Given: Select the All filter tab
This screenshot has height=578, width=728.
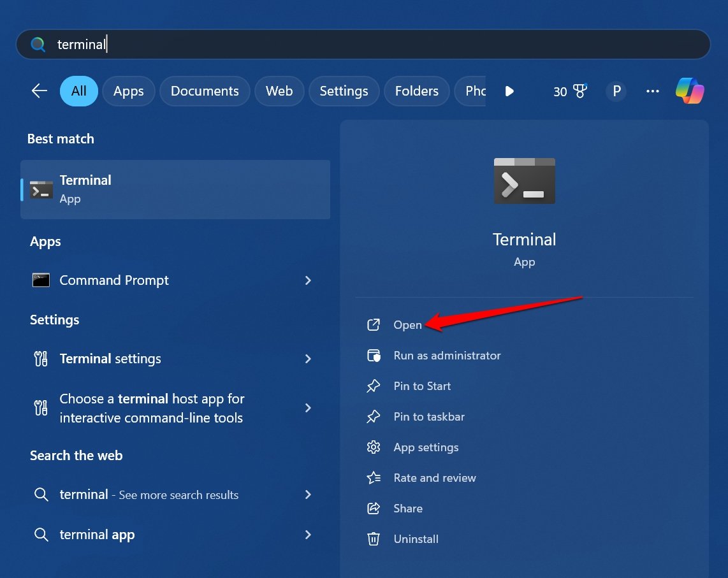Looking at the screenshot, I should tap(79, 91).
